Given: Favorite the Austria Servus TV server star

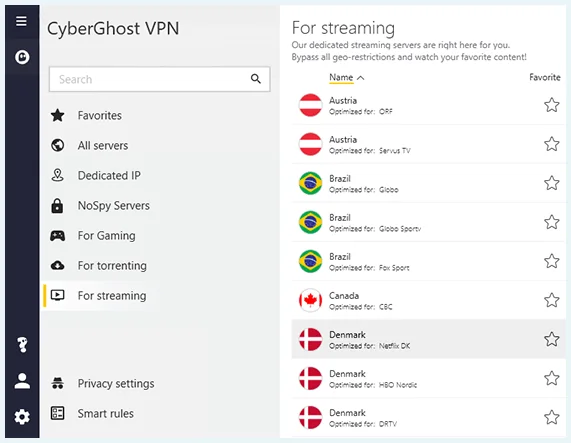Looking at the screenshot, I should pyautogui.click(x=551, y=144).
